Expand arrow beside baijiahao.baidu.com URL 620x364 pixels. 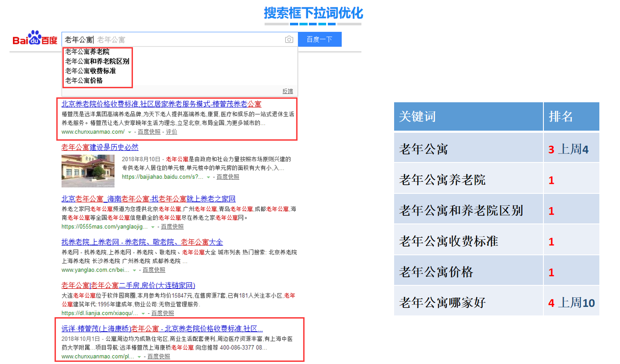[208, 177]
